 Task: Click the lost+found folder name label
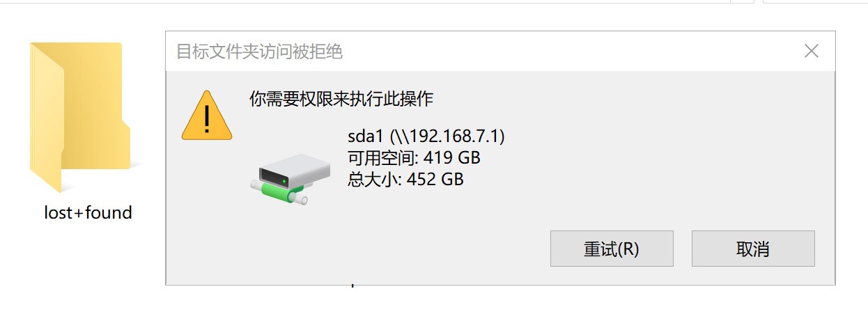coord(88,212)
